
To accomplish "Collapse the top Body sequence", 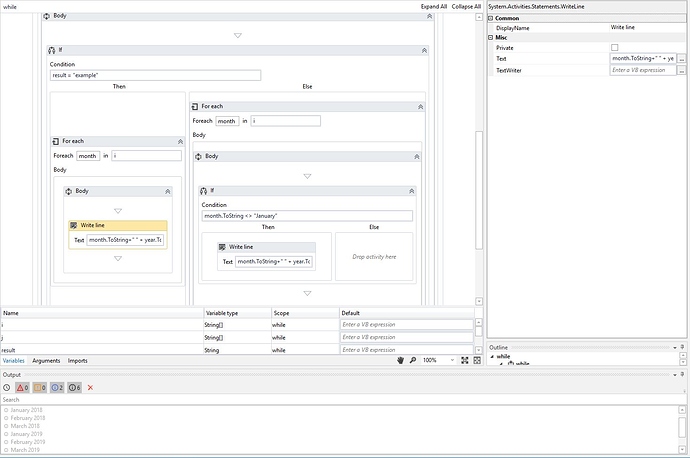I will pyautogui.click(x=429, y=16).
